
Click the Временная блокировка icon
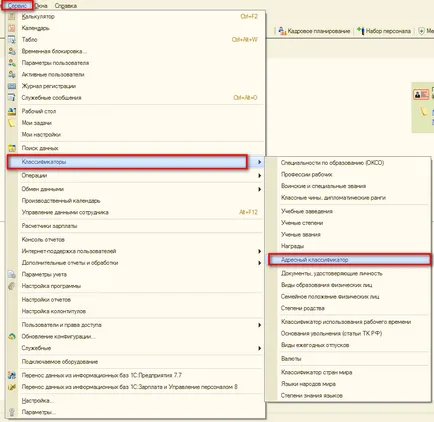pyautogui.click(x=12, y=51)
